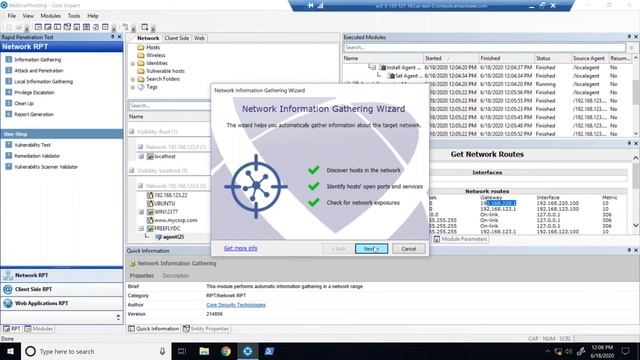Viewport: 640px width, 360px height.
Task: Pin the Rapid Penetration Test panel
Action: point(113,37)
